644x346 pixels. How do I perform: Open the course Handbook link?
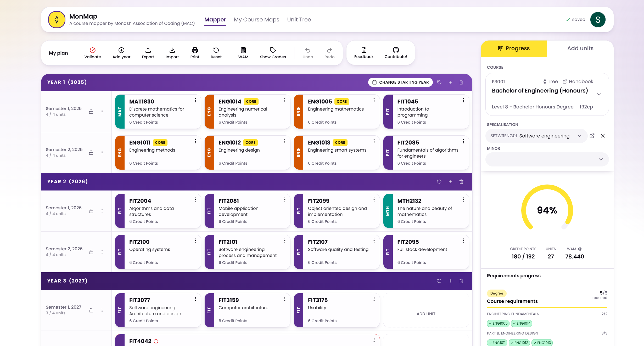click(578, 82)
